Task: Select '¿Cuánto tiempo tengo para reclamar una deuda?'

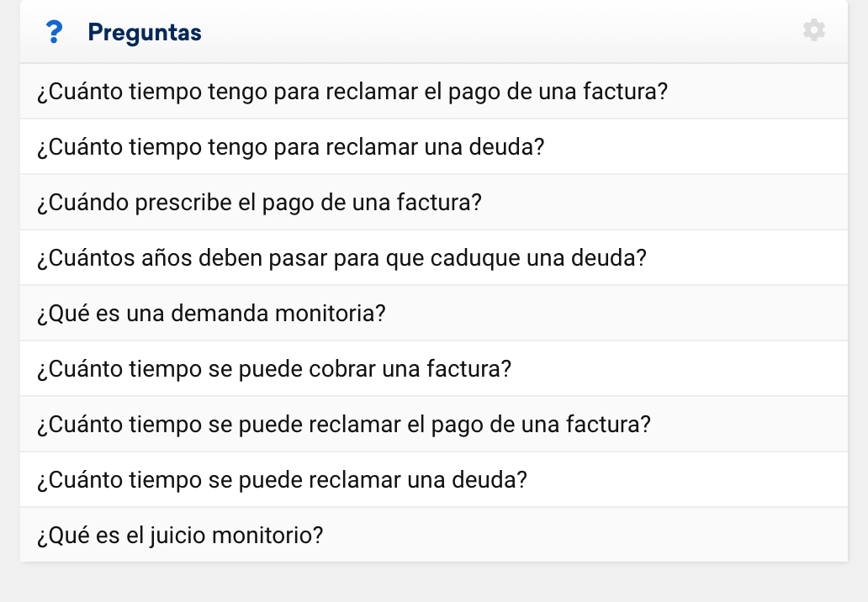Action: 291,146
